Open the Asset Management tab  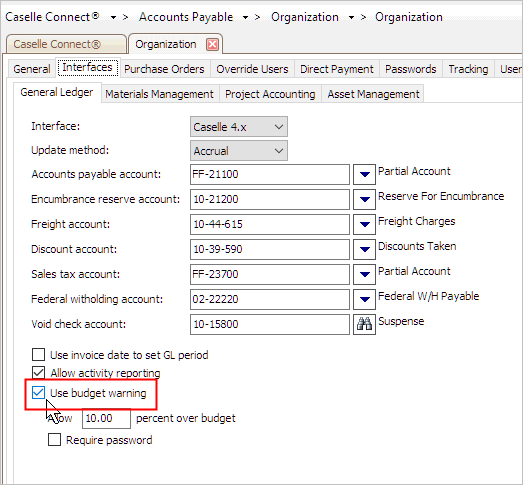pyautogui.click(x=373, y=94)
